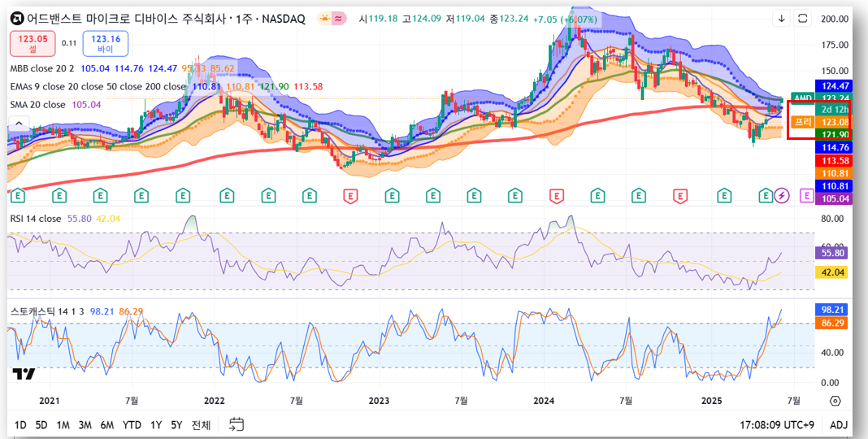Click the open value 시119.18
This screenshot has width=868, height=439.
tap(378, 19)
